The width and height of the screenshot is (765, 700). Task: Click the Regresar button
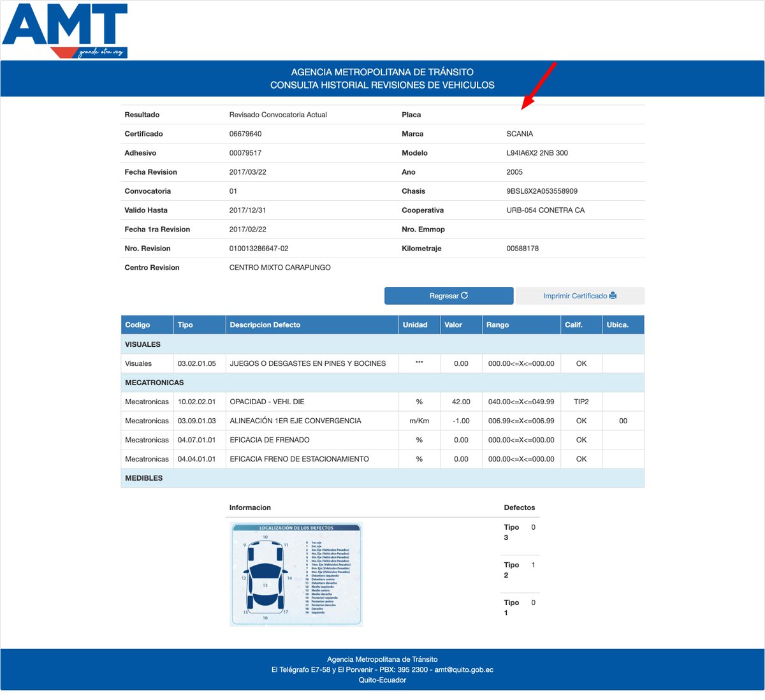(x=449, y=296)
